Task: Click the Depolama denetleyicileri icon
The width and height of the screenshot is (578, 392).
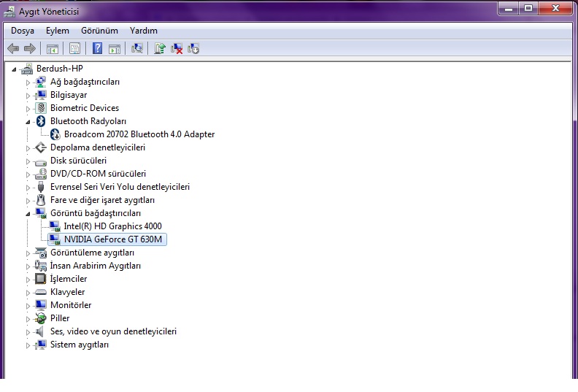Action: pyautogui.click(x=41, y=147)
